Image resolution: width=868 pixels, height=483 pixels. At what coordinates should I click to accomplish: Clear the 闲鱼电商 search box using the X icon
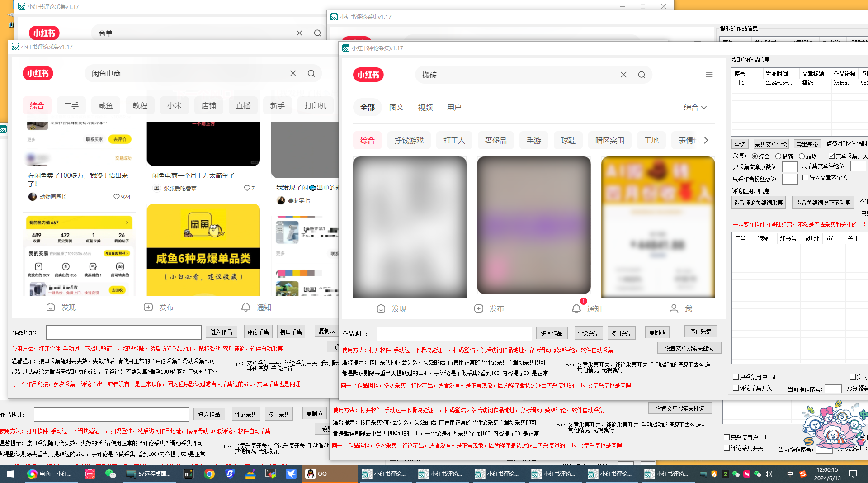[x=293, y=74]
